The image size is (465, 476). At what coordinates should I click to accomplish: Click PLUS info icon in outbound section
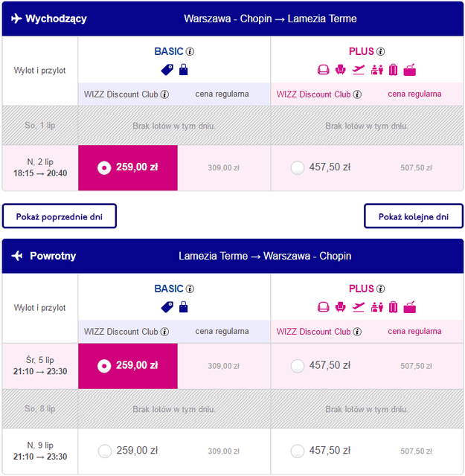(381, 52)
